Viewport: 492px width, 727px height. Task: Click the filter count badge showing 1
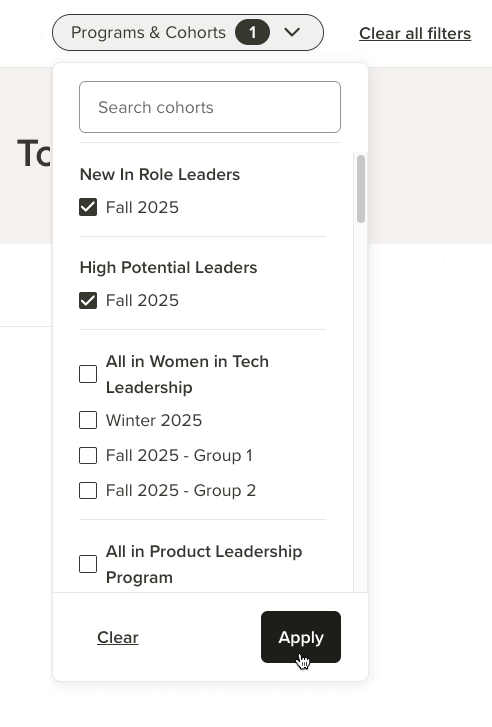tap(252, 32)
